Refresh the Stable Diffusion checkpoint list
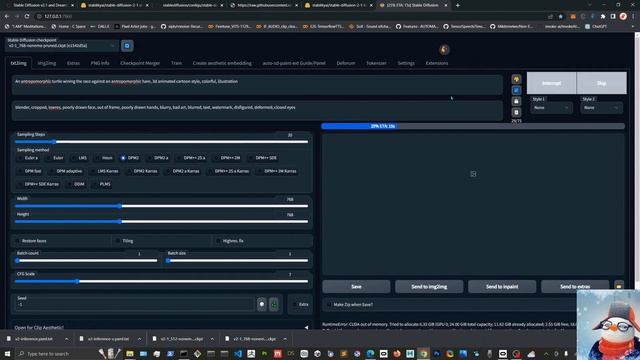This screenshot has height=360, width=640. 127,46
